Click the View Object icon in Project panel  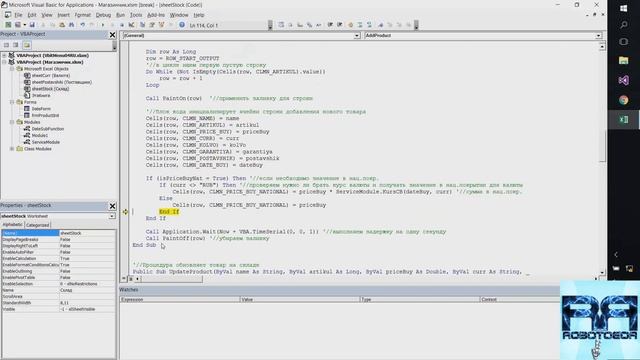[16, 45]
